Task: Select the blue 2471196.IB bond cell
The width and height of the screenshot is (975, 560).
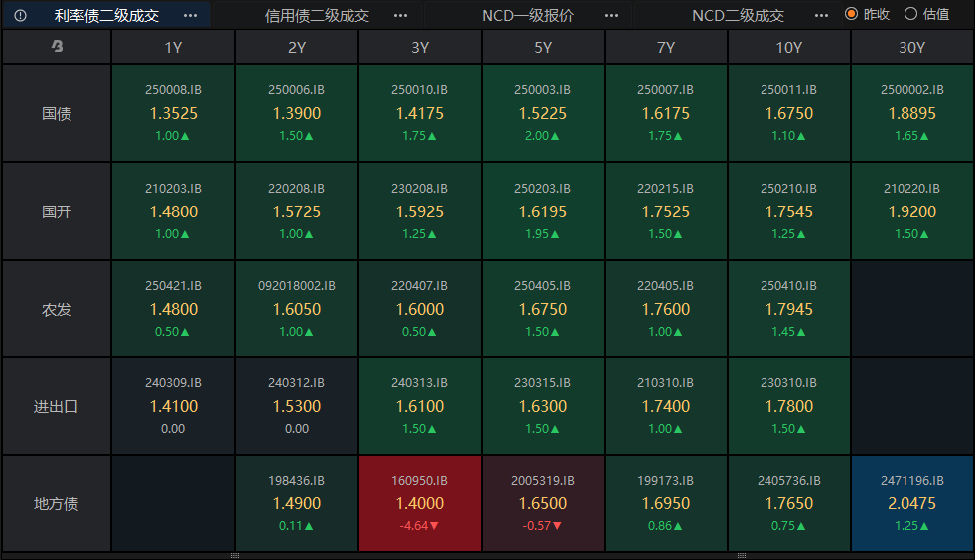Action: tap(911, 503)
